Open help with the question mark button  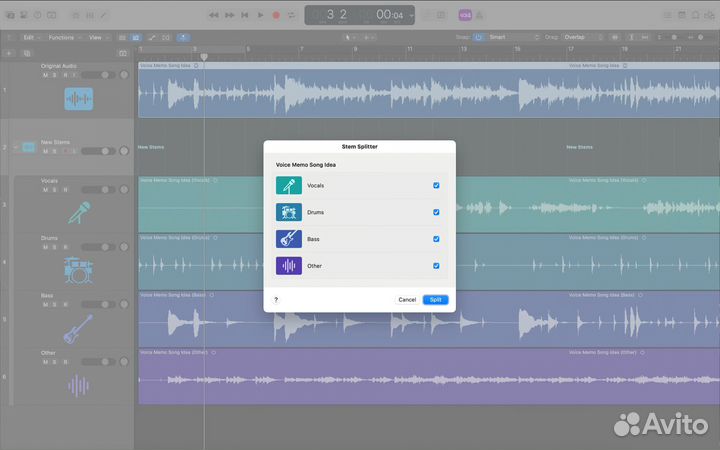(x=276, y=299)
